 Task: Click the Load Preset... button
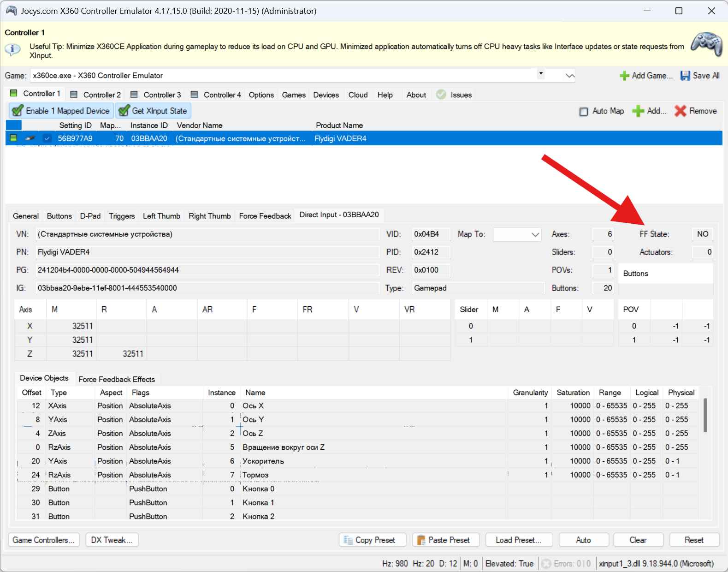coord(519,540)
